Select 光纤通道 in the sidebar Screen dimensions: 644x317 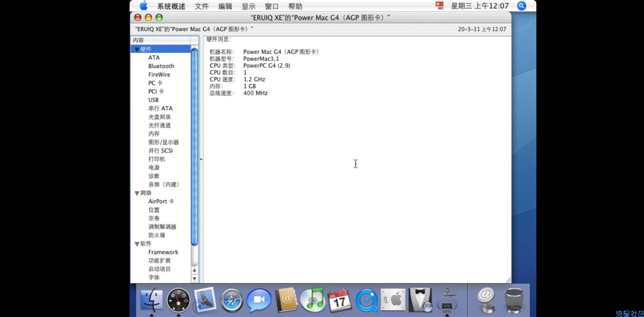(160, 125)
